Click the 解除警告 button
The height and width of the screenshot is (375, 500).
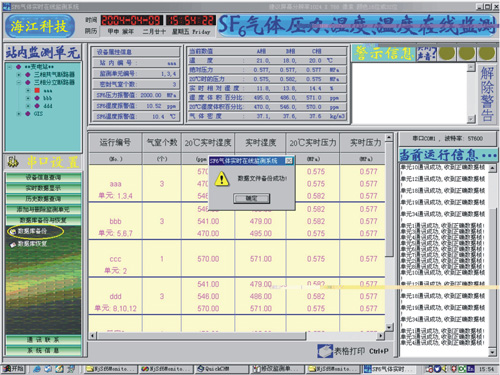coord(487,93)
